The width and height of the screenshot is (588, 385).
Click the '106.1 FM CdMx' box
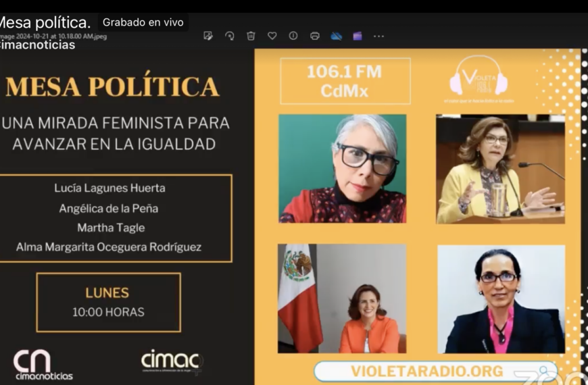(345, 81)
